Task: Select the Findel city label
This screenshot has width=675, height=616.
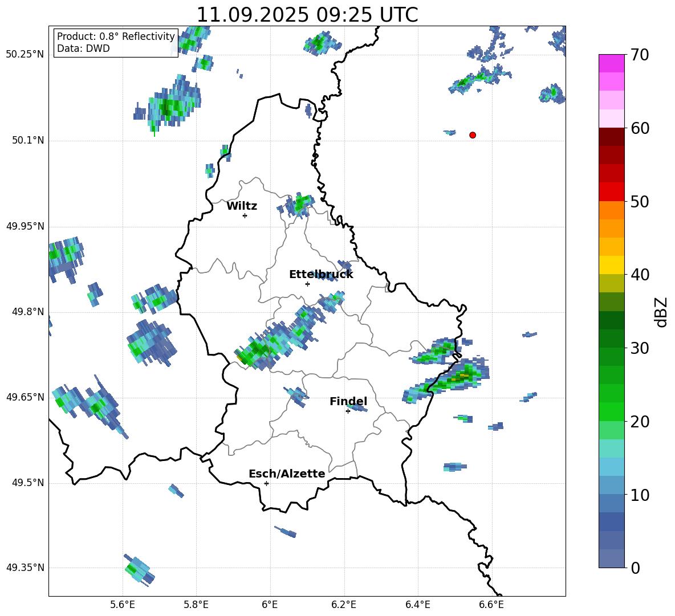Action: click(x=348, y=402)
